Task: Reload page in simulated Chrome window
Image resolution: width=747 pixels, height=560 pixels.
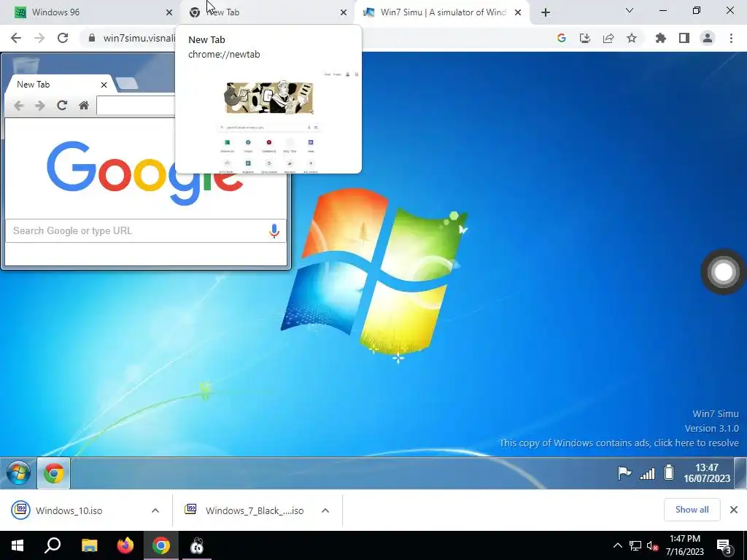Action: (62, 105)
